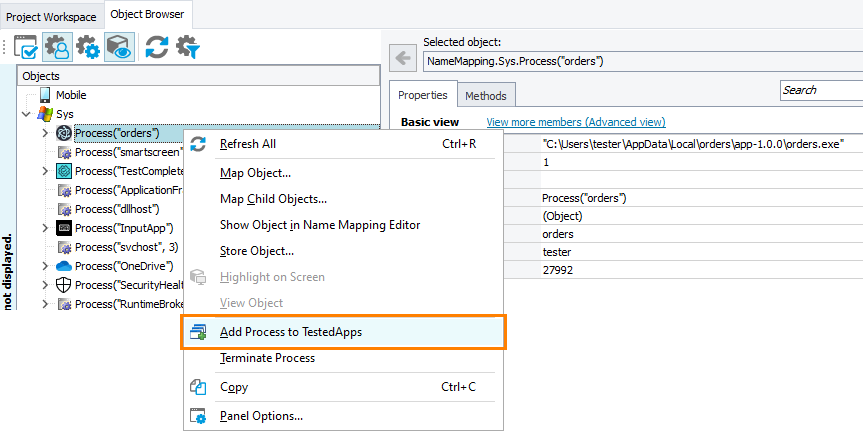Click the gears-with-cog system processes icon
Screen dimensions: 863x431
(x=88, y=47)
